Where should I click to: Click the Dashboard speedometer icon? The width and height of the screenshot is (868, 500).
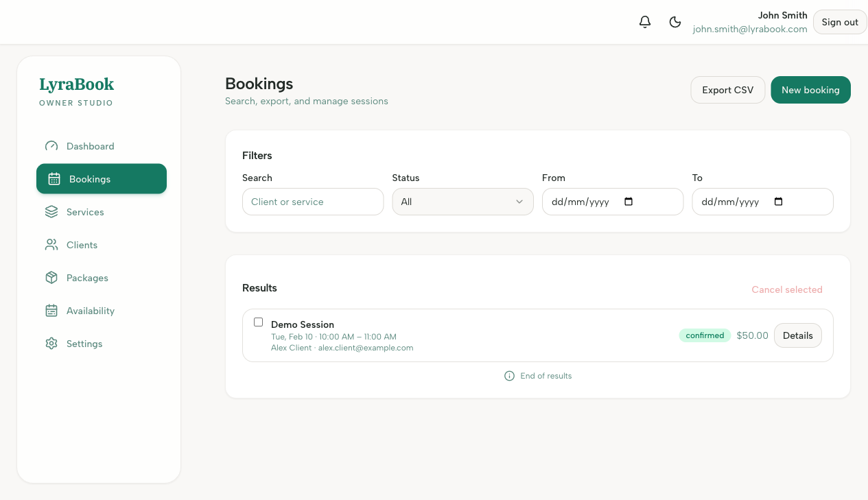(x=51, y=145)
